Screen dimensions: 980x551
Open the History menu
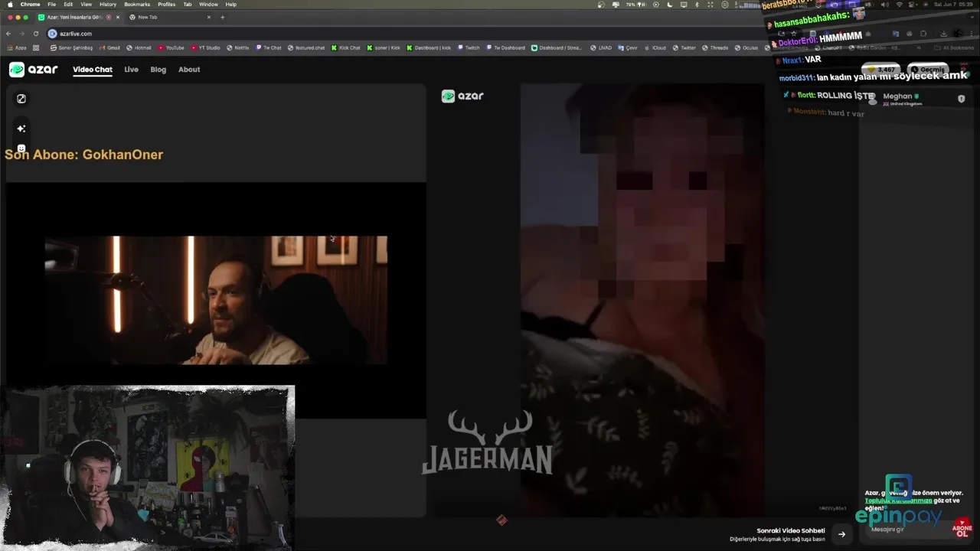coord(108,5)
